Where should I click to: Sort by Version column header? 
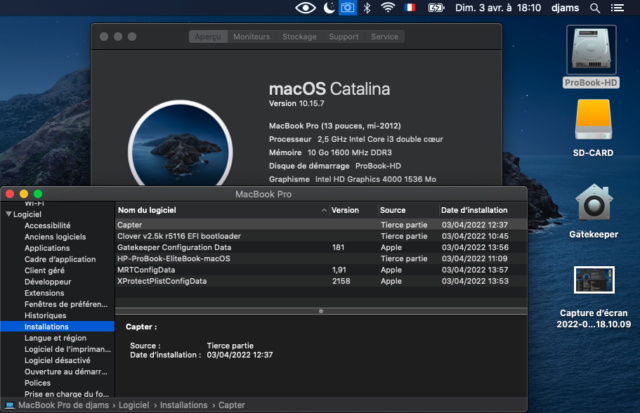pos(353,210)
